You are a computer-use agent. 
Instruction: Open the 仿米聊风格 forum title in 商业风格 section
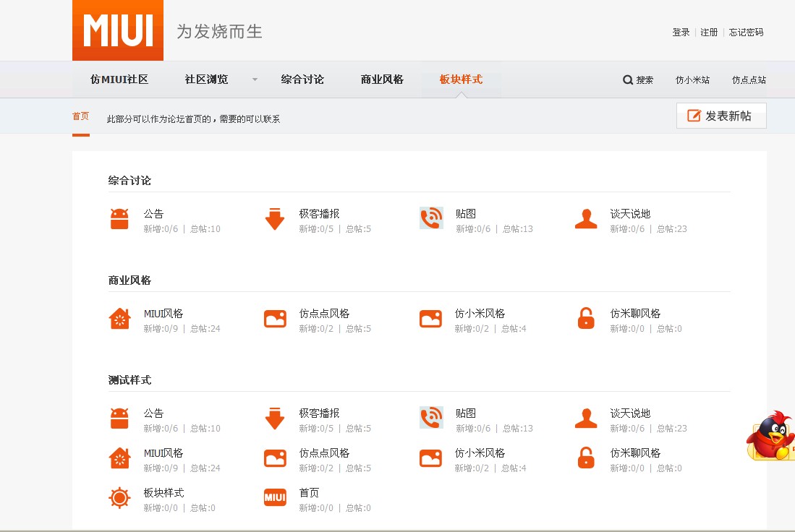click(x=635, y=314)
